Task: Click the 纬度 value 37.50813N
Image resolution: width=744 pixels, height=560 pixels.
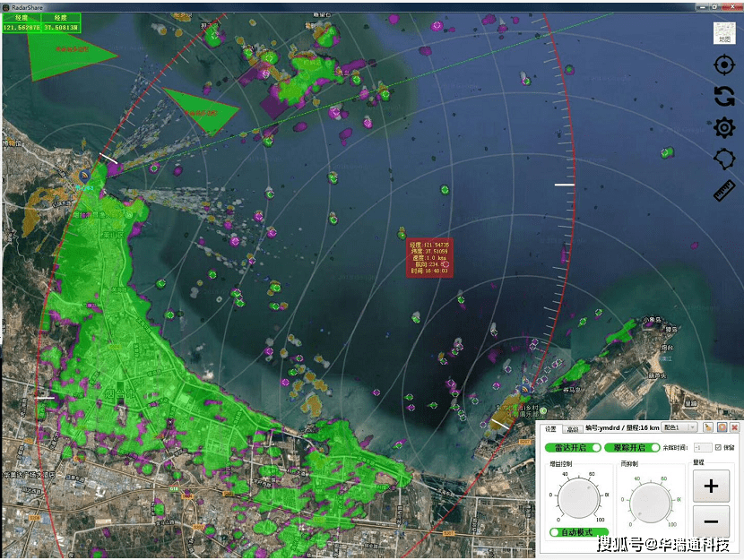Action: coord(61,28)
